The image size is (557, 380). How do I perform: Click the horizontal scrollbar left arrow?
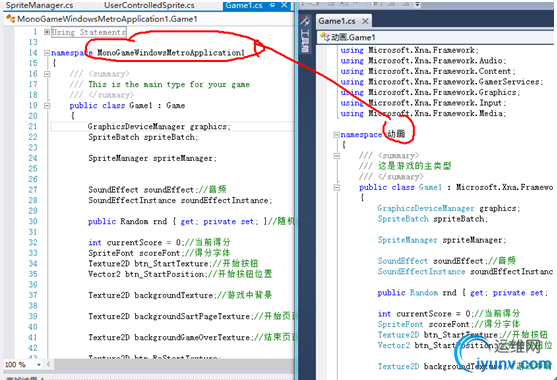tap(49, 364)
